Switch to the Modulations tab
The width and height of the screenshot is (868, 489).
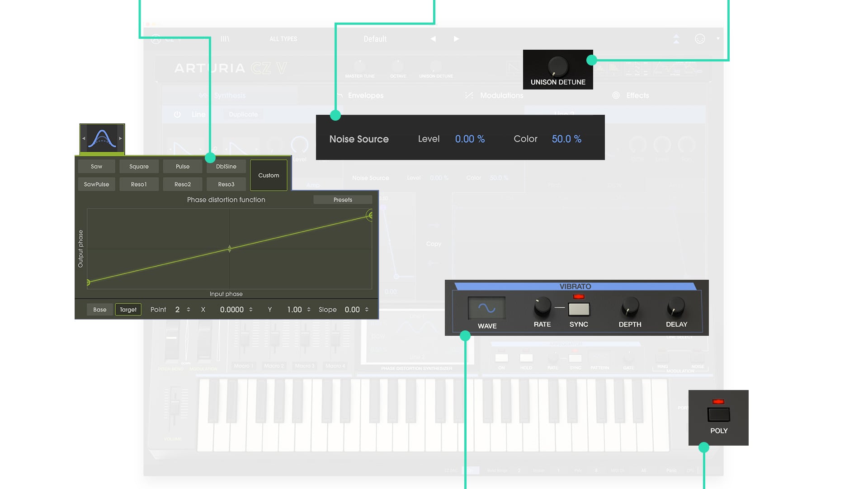(x=501, y=95)
